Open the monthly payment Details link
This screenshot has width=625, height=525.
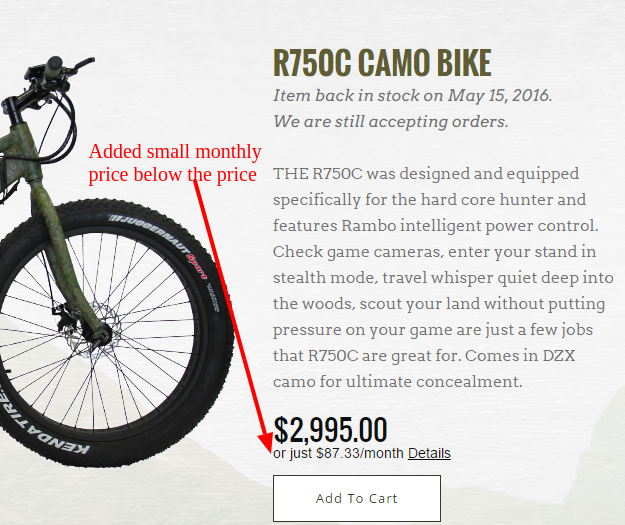[x=429, y=453]
